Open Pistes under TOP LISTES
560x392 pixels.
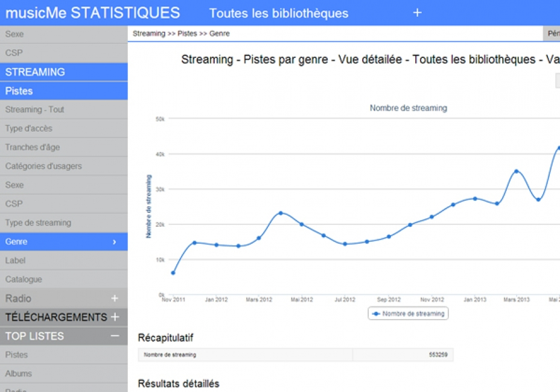click(63, 355)
